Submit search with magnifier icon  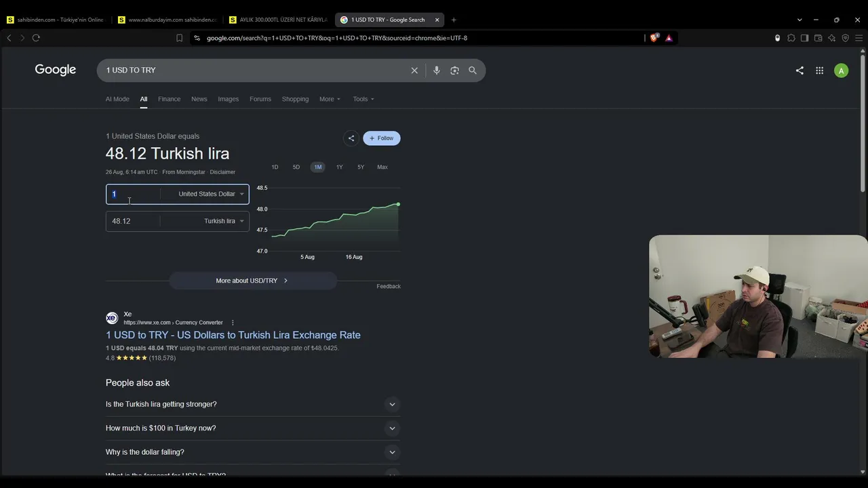(x=473, y=70)
